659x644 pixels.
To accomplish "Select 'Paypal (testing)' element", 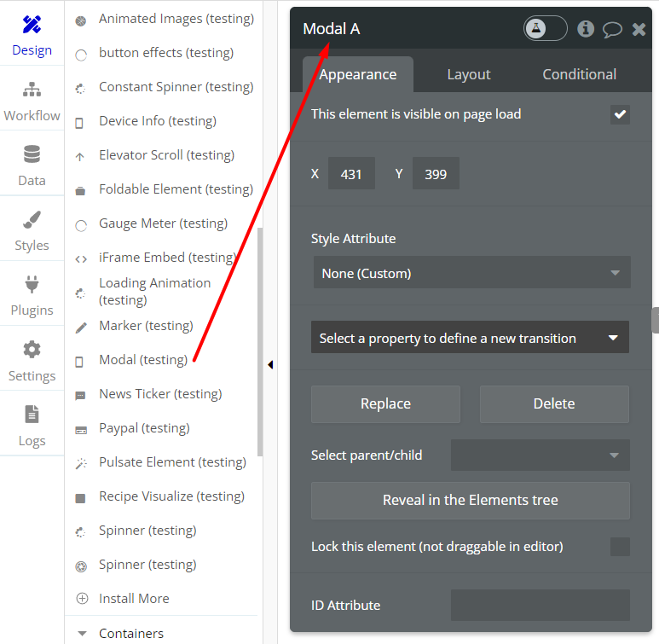I will 145,428.
